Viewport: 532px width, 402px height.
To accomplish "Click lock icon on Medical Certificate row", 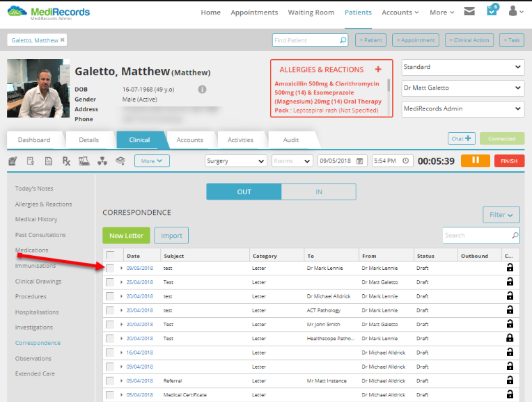I will 510,394.
